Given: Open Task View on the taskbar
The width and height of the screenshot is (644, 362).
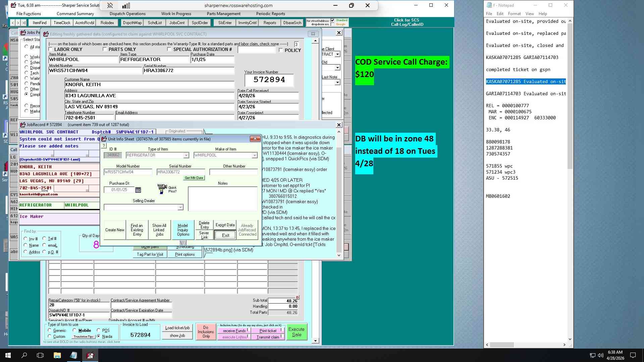Looking at the screenshot, I should pyautogui.click(x=40, y=355).
